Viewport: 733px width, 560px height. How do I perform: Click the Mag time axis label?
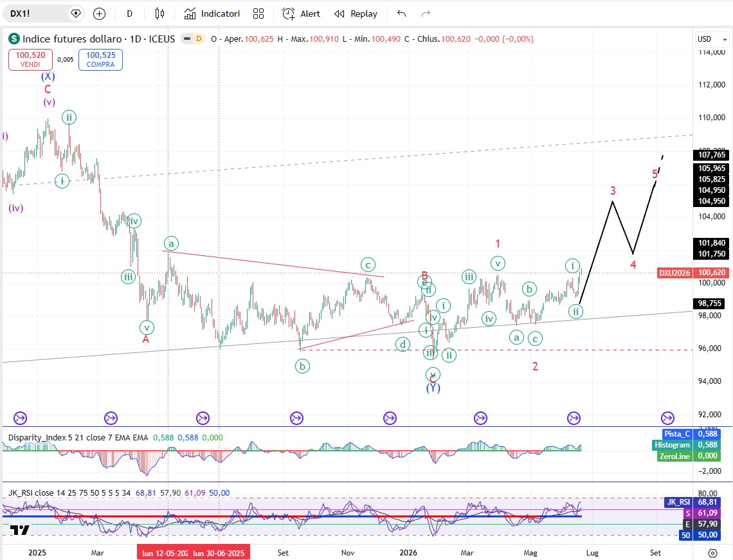(530, 553)
